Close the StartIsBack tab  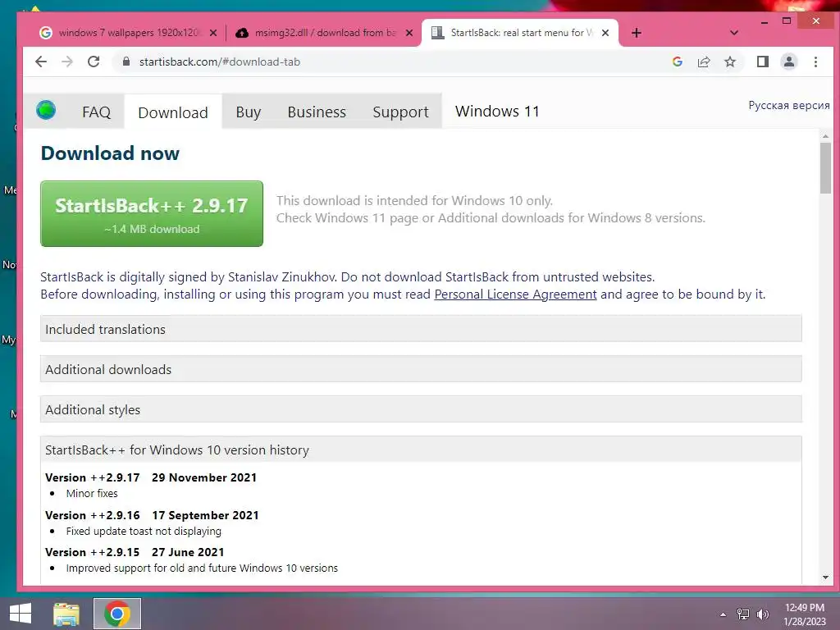click(605, 33)
